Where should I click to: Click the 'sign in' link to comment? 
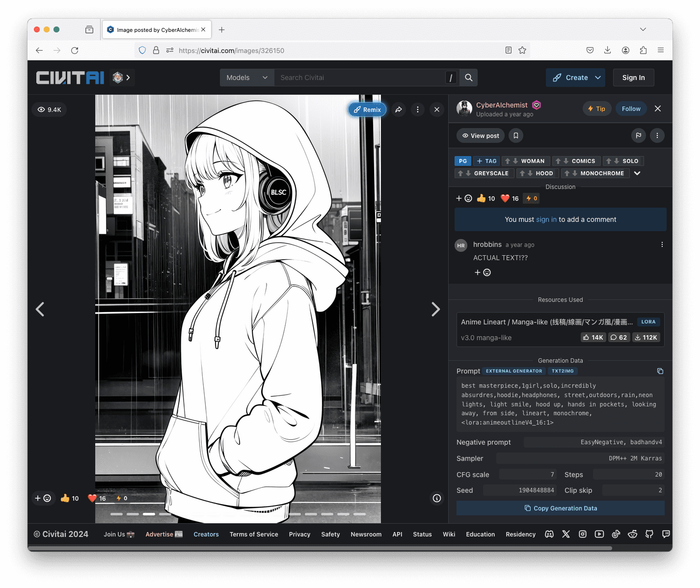tap(546, 219)
